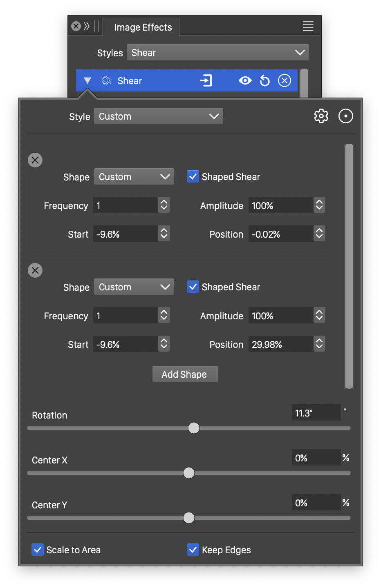Open the Styles dropdown showing Shear
The height and width of the screenshot is (588, 381).
click(217, 53)
